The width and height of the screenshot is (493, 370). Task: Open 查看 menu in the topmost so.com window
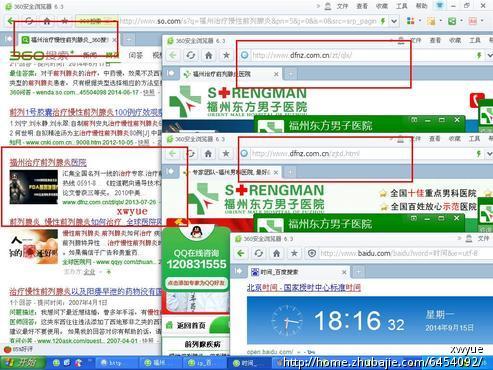pos(362,6)
